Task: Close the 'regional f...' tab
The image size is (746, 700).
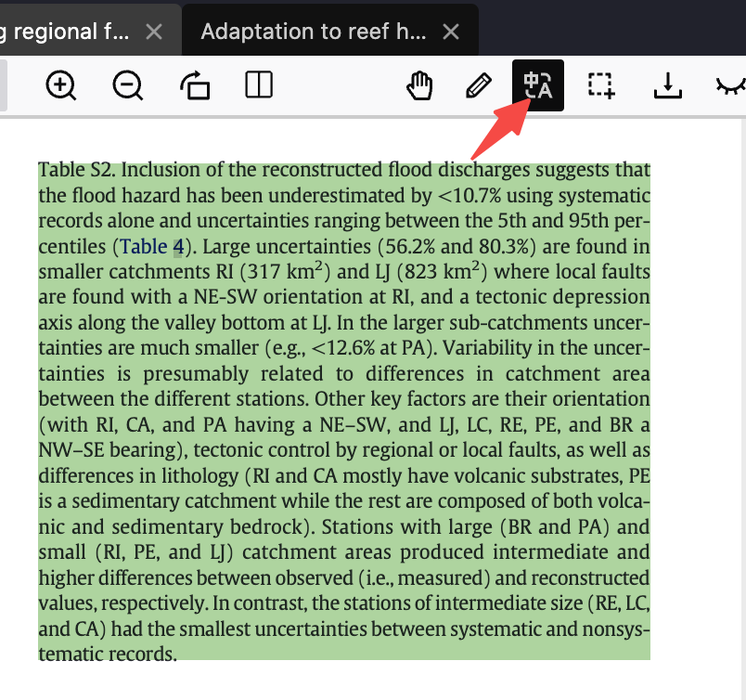Action: (x=154, y=32)
